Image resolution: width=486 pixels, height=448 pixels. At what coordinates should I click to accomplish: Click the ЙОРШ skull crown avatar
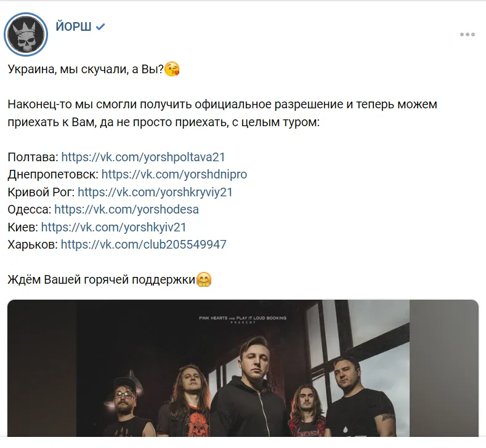tap(26, 33)
